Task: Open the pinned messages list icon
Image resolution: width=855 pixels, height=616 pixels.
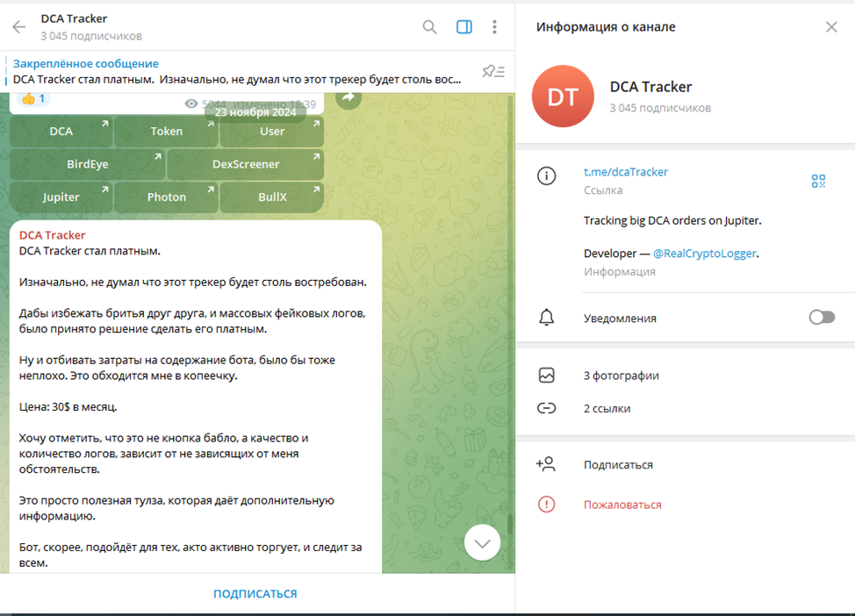Action: pos(494,71)
